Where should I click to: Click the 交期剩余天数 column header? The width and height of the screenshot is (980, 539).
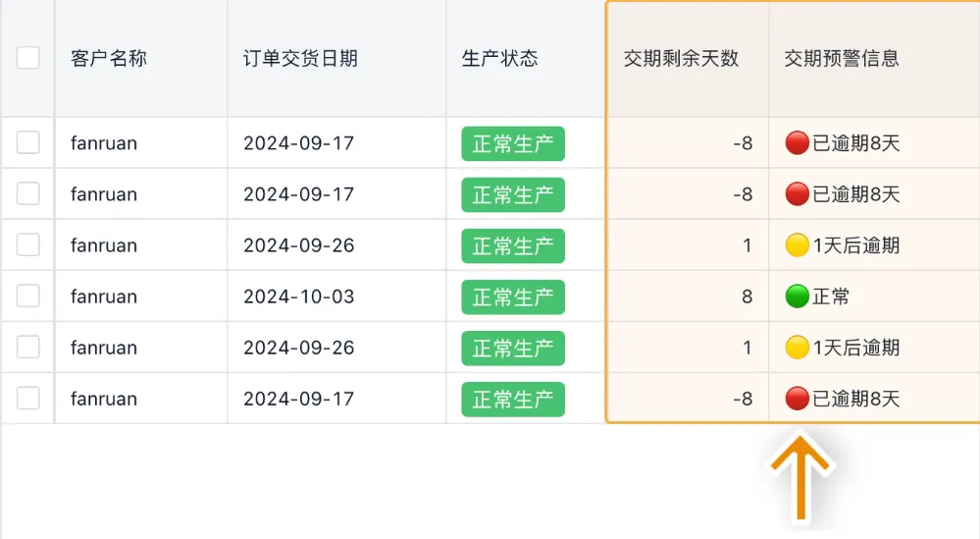[x=681, y=59]
